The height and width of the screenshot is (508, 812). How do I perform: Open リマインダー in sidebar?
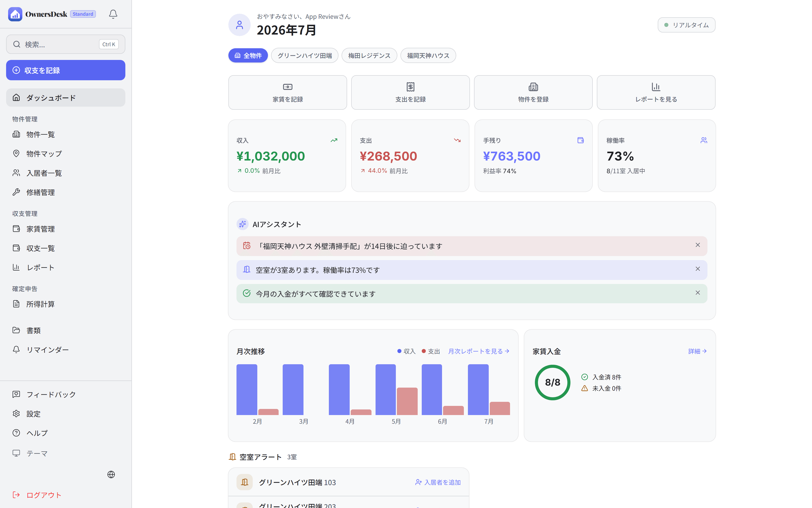[x=66, y=350]
